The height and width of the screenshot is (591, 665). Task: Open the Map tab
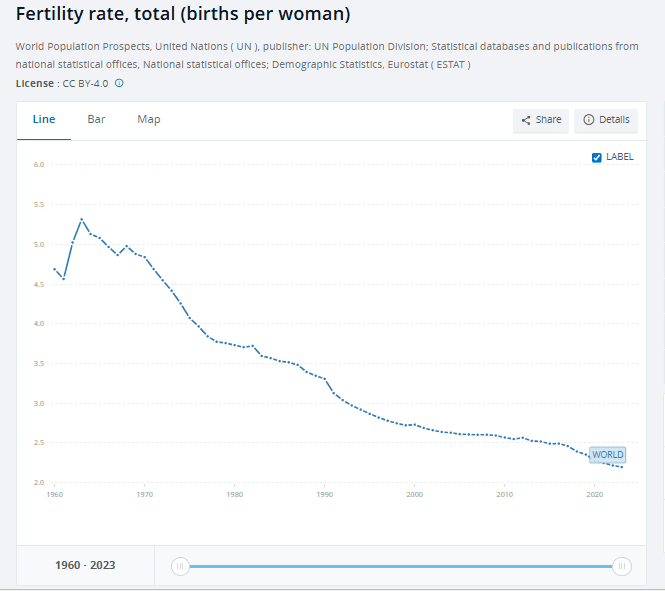(x=149, y=119)
